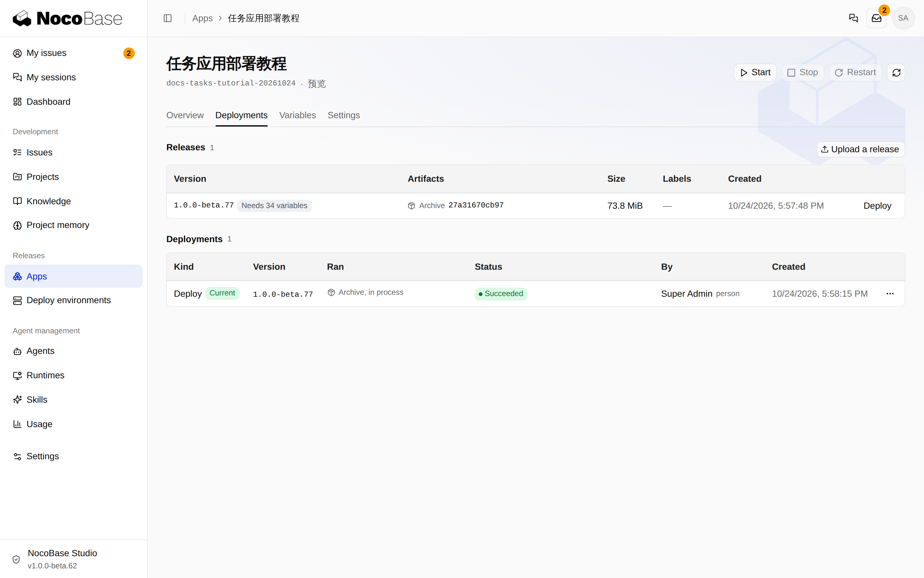
Task: Open the Skills page
Action: (x=73, y=400)
